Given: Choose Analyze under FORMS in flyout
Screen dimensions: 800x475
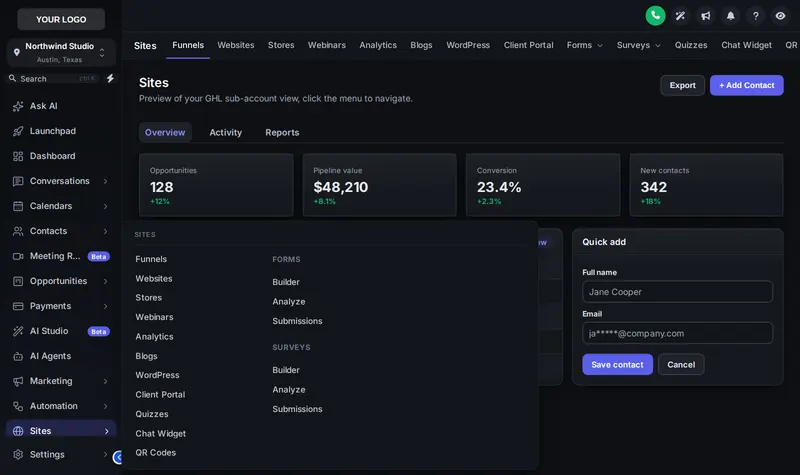Looking at the screenshot, I should click(289, 302).
